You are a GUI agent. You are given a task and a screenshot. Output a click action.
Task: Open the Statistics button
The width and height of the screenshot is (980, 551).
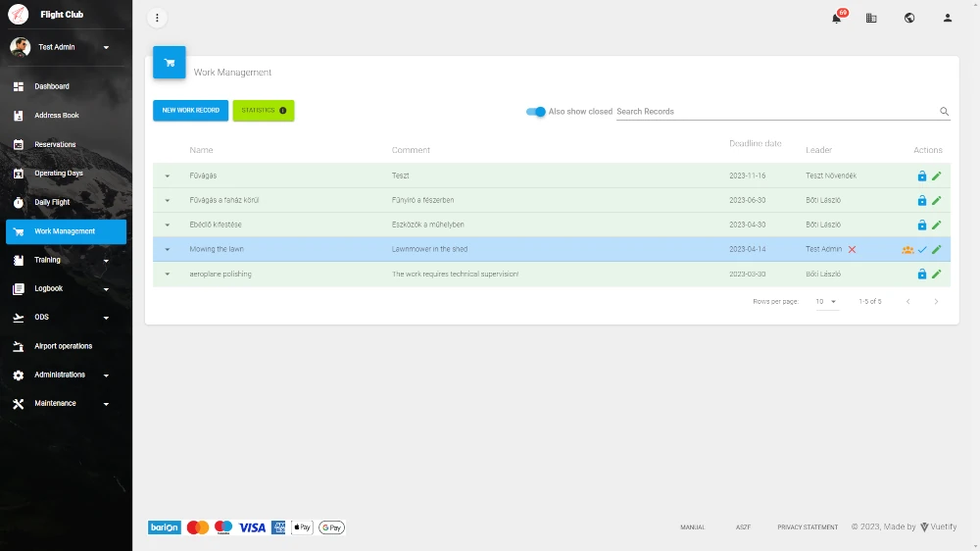point(264,111)
